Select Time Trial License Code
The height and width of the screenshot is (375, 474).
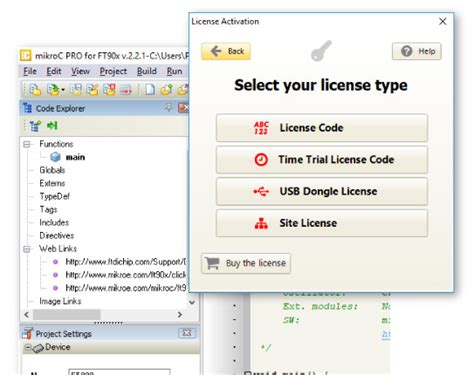322,160
